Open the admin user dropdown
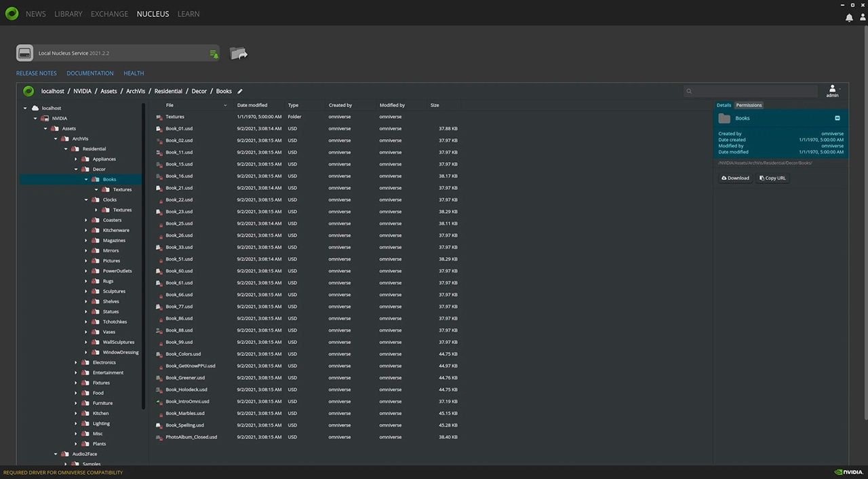The image size is (868, 479). (833, 91)
